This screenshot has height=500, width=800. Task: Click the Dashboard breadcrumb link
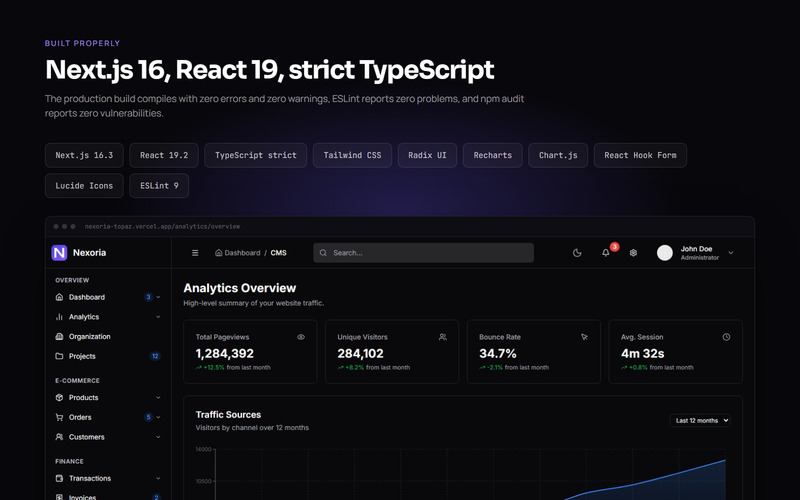pyautogui.click(x=242, y=253)
